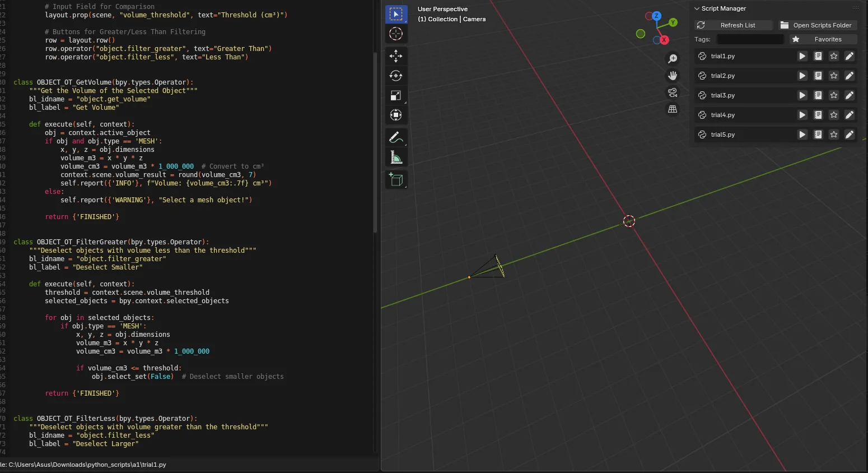This screenshot has width=868, height=473.
Task: Run the trial5.py script
Action: [802, 135]
